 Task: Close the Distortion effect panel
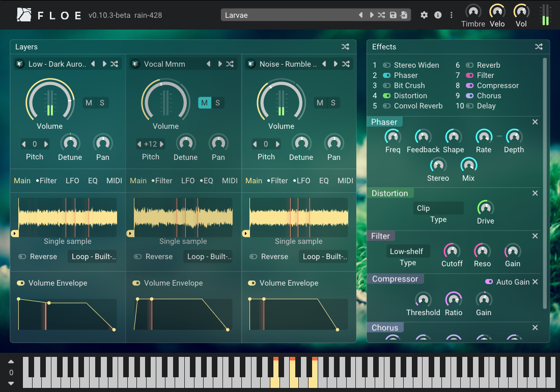click(535, 193)
